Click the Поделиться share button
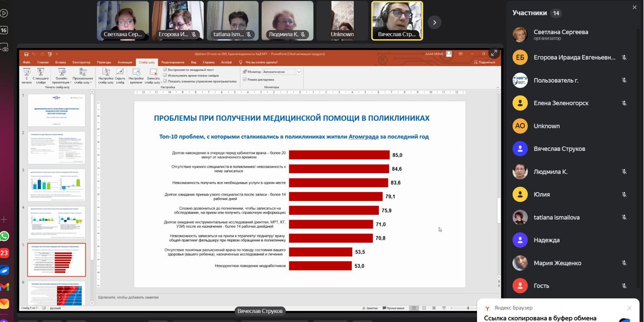The width and height of the screenshot is (644, 322). (484, 62)
